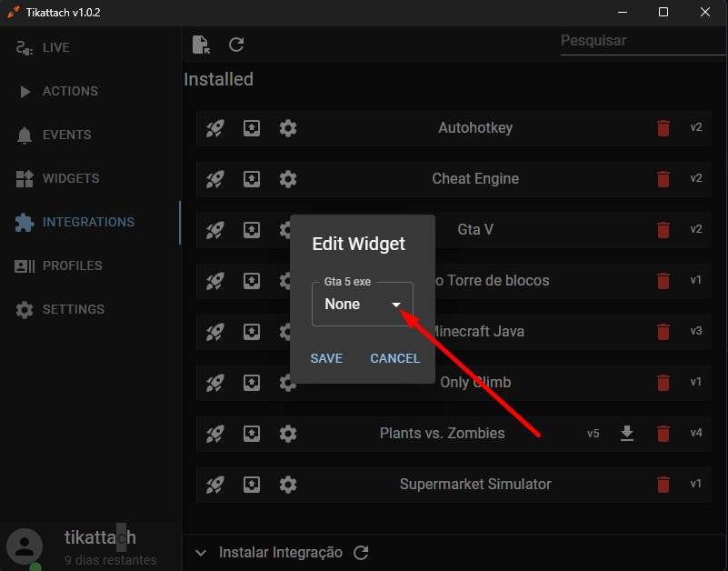
Task: Click SAVE in the Edit Widget dialog
Action: tap(326, 358)
